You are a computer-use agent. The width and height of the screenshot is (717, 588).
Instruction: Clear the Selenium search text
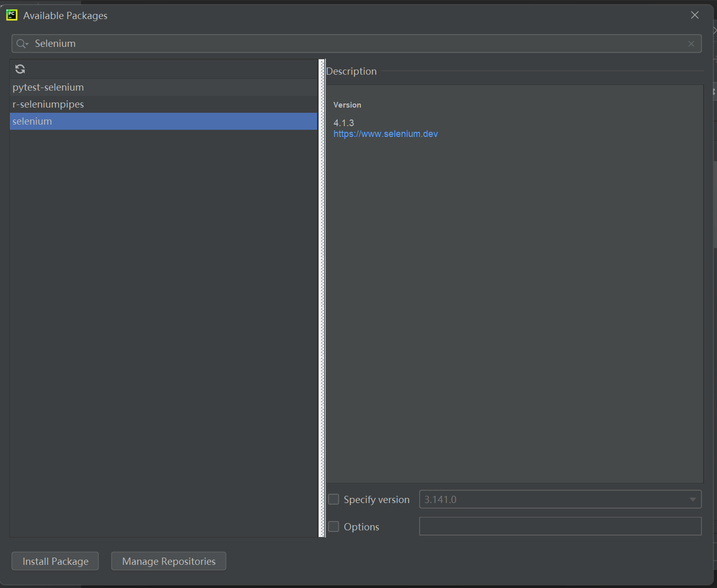[691, 44]
